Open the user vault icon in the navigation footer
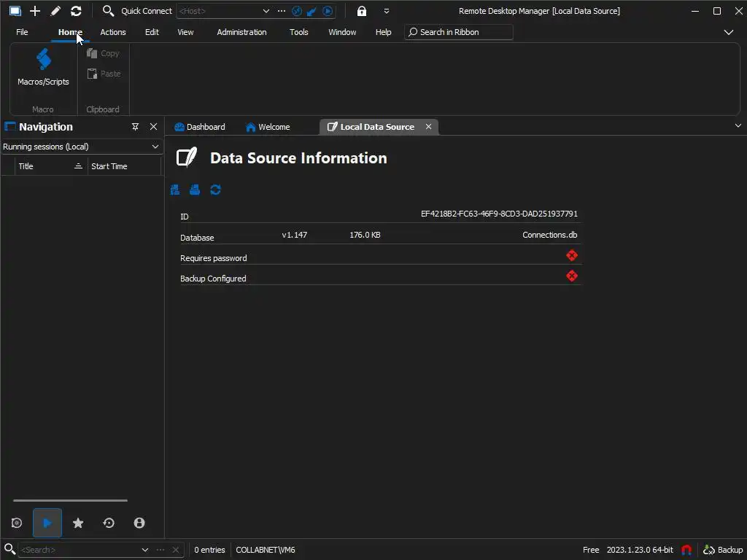This screenshot has width=747, height=560. click(x=139, y=523)
